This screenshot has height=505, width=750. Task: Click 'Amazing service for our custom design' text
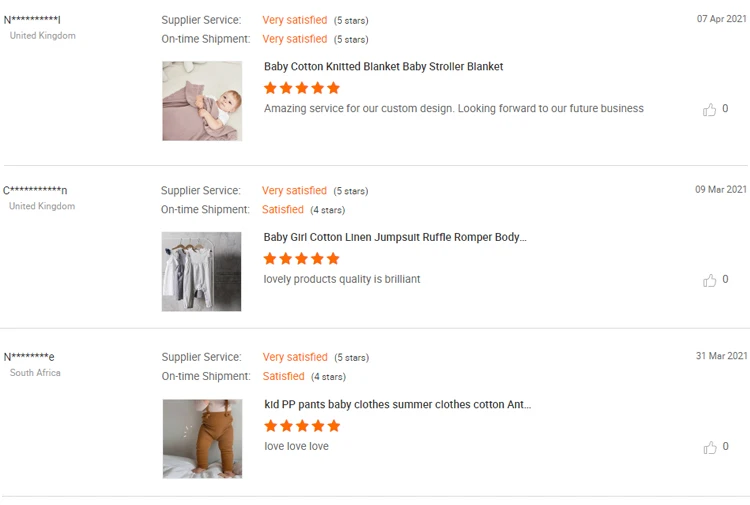pyautogui.click(x=453, y=109)
